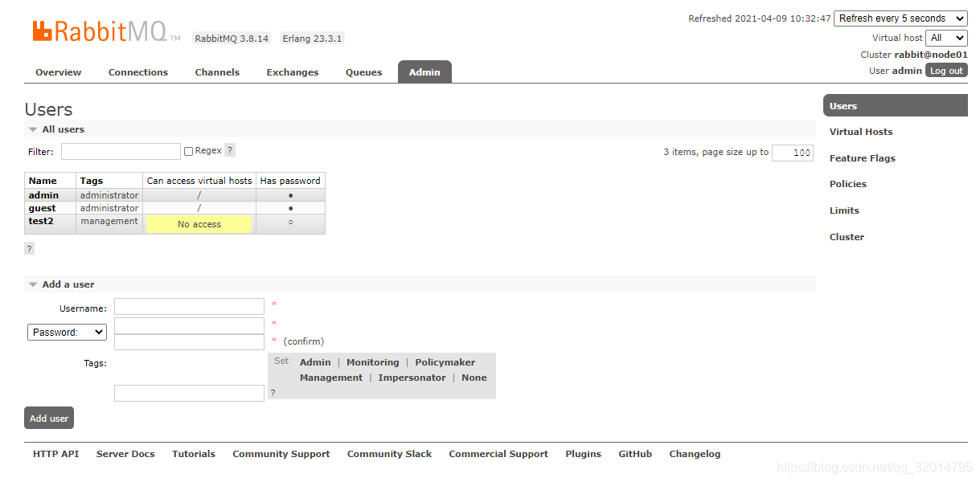Open the refresh interval dropdown
Image resolution: width=980 pixels, height=482 pixels.
(x=900, y=18)
